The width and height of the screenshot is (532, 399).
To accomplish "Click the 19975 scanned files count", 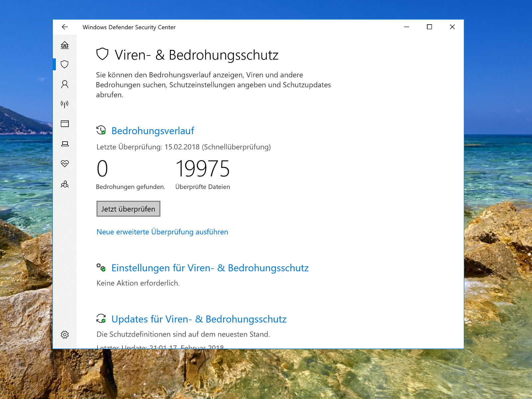I will (x=202, y=169).
